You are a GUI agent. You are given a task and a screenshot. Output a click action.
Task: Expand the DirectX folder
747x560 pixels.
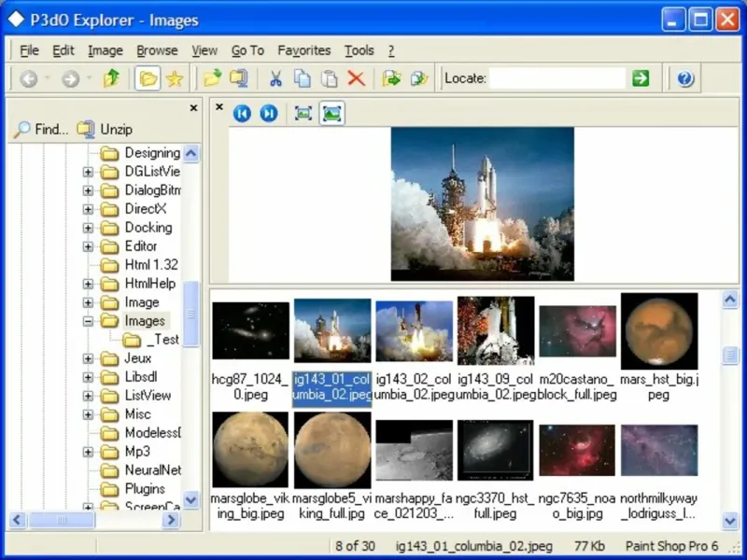(x=89, y=209)
